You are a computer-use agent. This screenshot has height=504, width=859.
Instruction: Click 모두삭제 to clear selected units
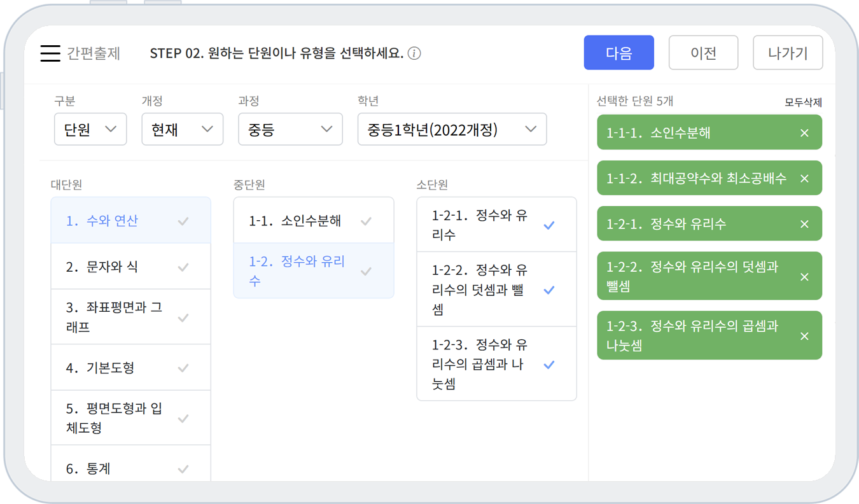803,102
